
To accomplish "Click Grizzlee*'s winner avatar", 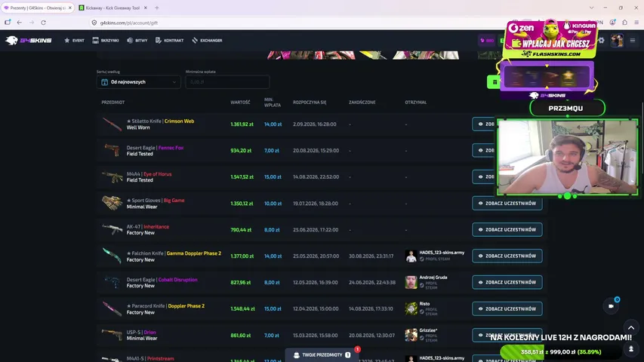I will coord(411,335).
